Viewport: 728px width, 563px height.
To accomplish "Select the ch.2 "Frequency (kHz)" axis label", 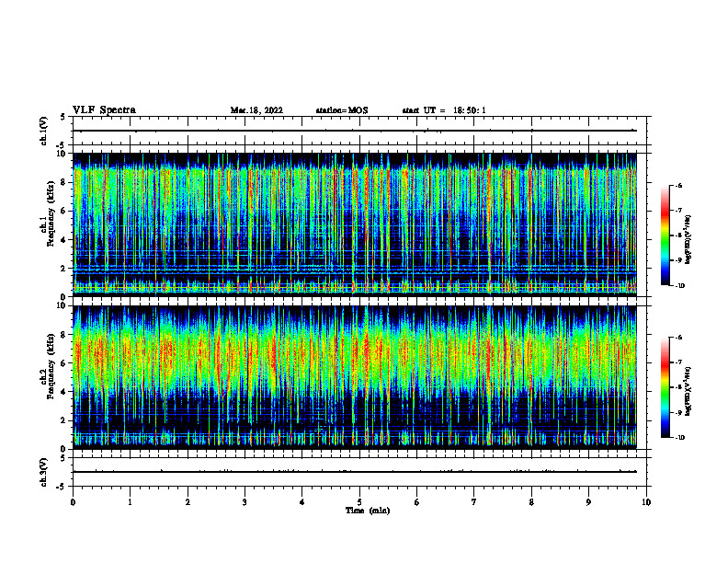I will tap(51, 366).
